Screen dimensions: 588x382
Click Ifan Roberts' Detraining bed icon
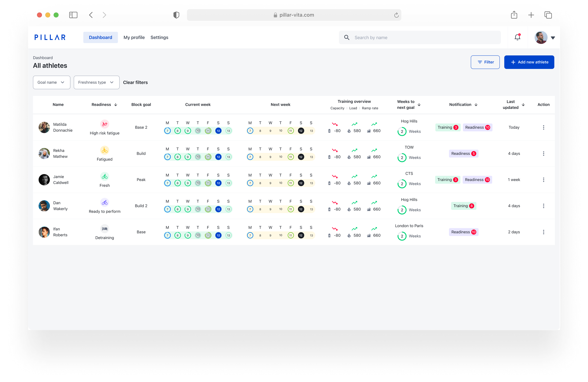click(x=105, y=229)
